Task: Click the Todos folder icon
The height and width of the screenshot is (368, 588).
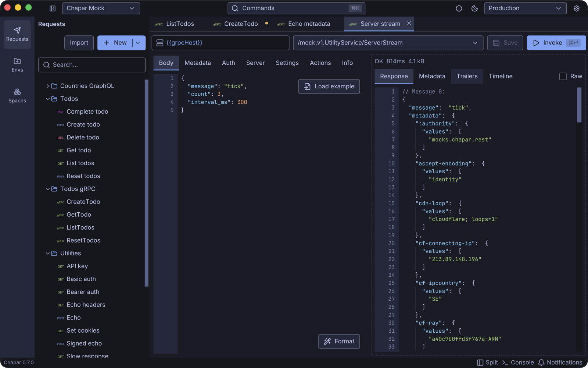Action: [54, 99]
